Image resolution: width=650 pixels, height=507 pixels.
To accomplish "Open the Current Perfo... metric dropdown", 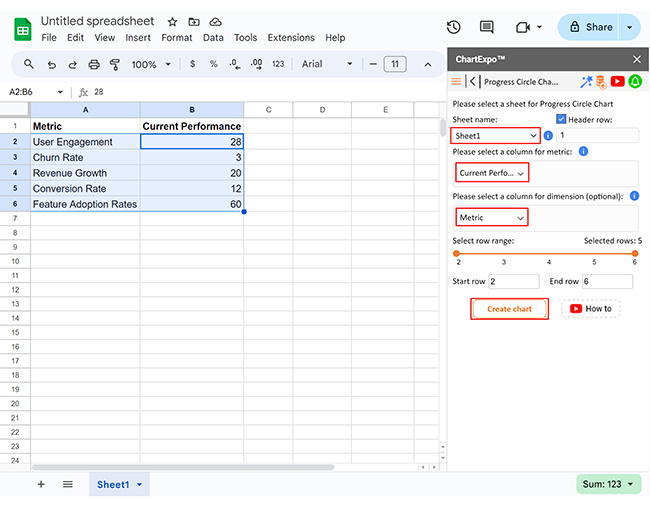I will coord(492,173).
